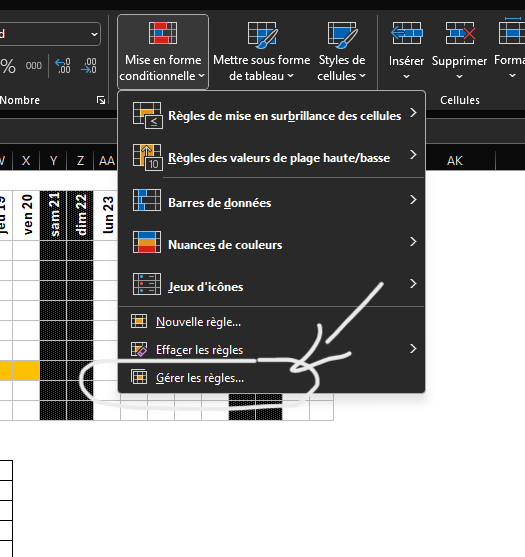Open Barres de données submenu
This screenshot has width=525, height=557.
coord(272,202)
